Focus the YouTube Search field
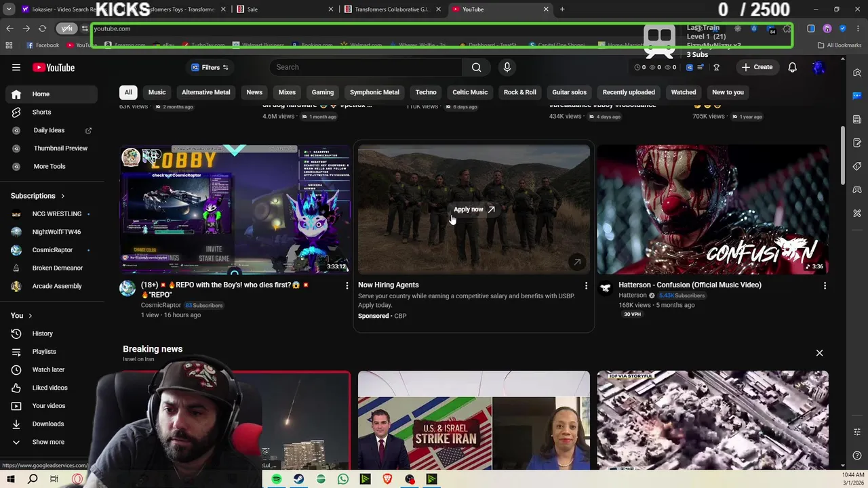Image resolution: width=868 pixels, height=488 pixels. [x=366, y=67]
